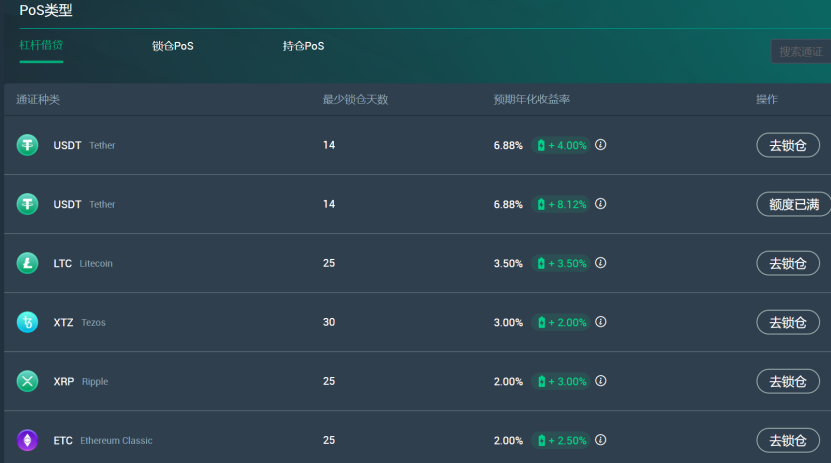The height and width of the screenshot is (463, 831).
Task: Click the 预期年化收益率 column header
Action: [x=532, y=100]
